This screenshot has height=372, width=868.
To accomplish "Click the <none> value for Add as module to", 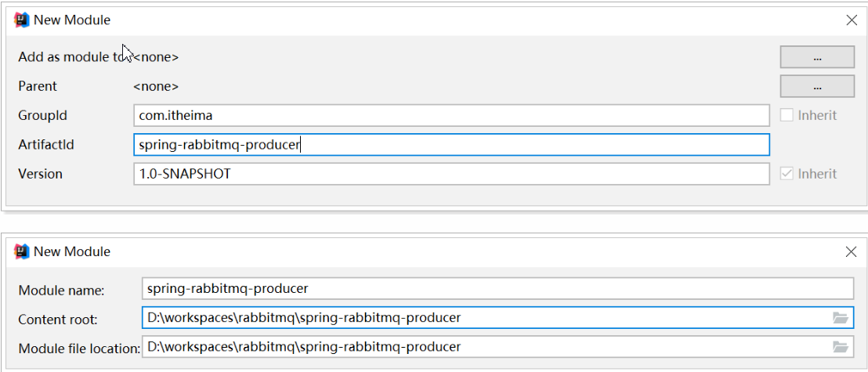I will click(x=157, y=57).
